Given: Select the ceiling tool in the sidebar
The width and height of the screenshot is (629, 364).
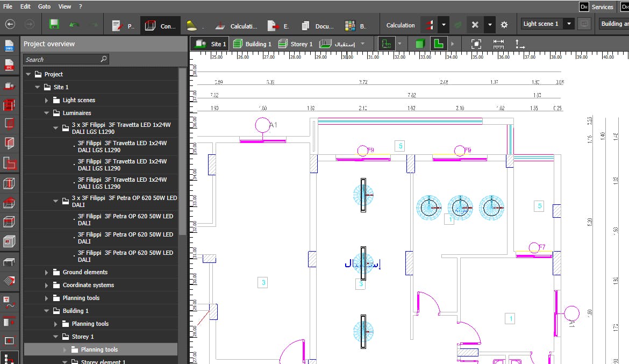Looking at the screenshot, I should [x=9, y=222].
